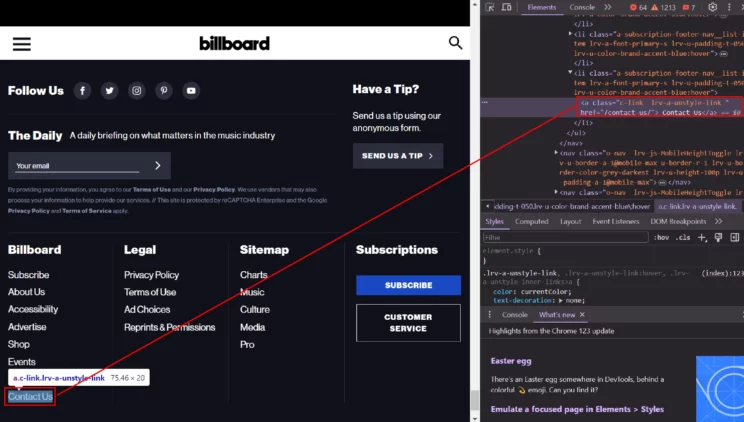The width and height of the screenshot is (744, 422).
Task: Open the Terms of Use legal link
Action: pyautogui.click(x=150, y=292)
